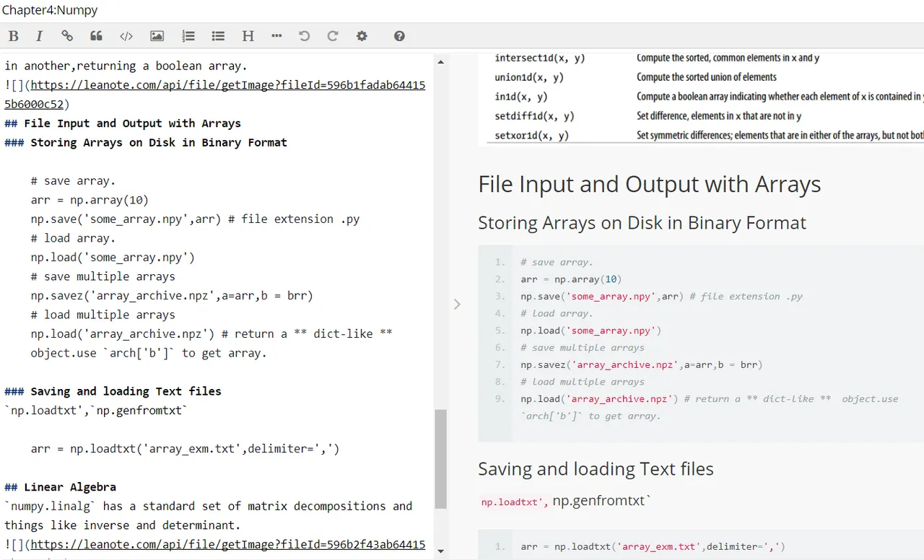This screenshot has height=560, width=924.
Task: Click '### Saving and loading Text files' in editor
Action: click(x=113, y=391)
